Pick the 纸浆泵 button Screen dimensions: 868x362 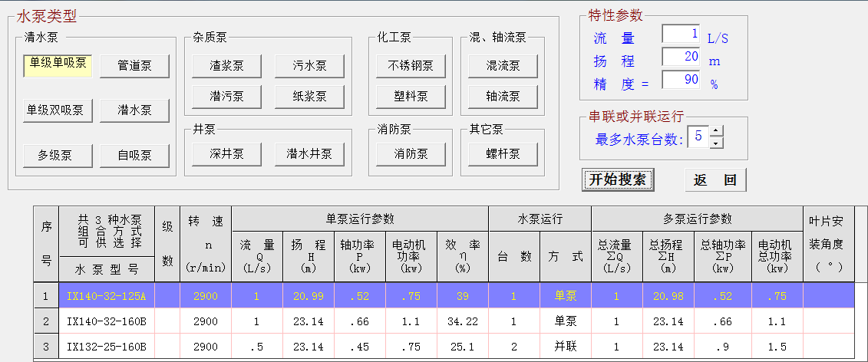(309, 97)
